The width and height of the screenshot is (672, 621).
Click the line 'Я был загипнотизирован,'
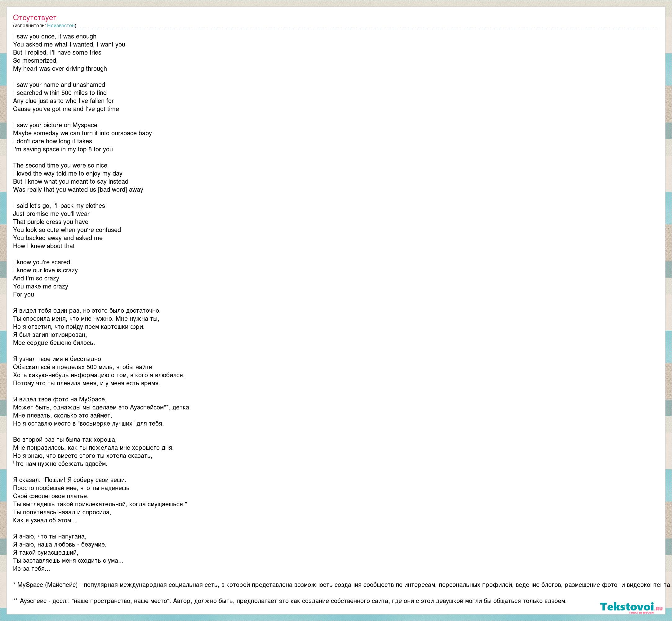pyautogui.click(x=50, y=335)
